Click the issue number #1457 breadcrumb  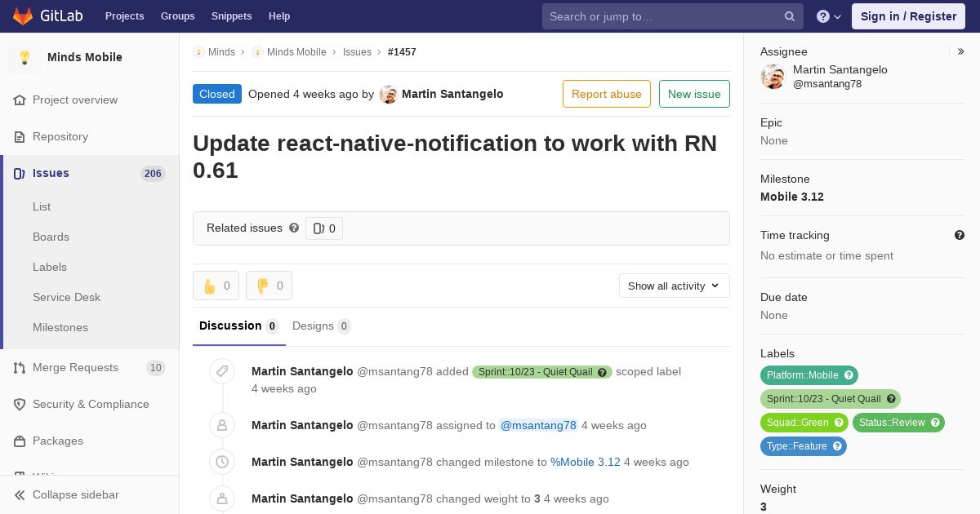coord(402,51)
